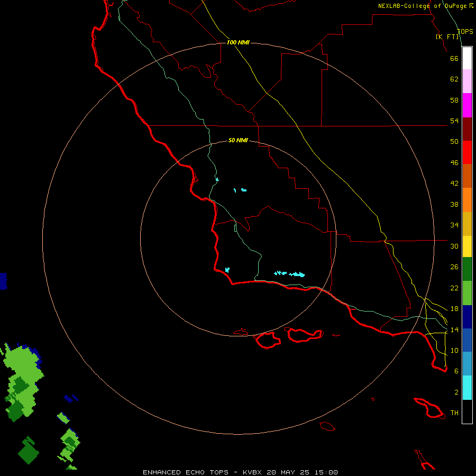The image size is (476, 476).
Task: Click the dark green 26-30 kft swatch
Action: tap(467, 269)
